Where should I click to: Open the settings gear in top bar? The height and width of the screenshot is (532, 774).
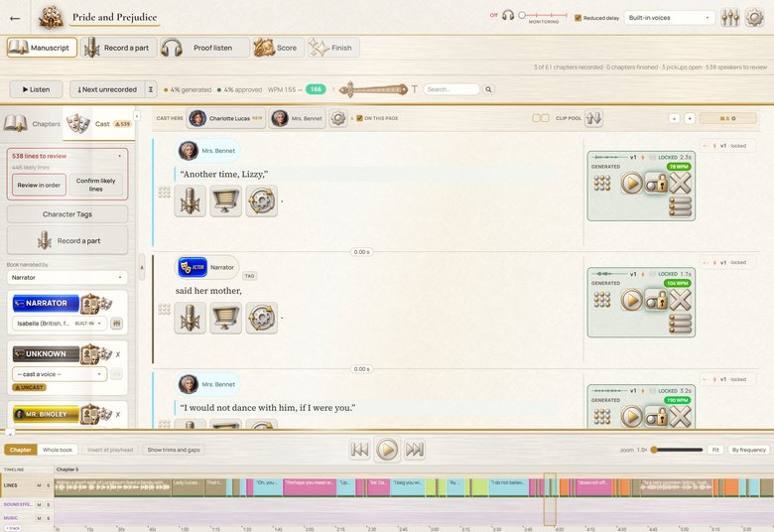[x=754, y=18]
